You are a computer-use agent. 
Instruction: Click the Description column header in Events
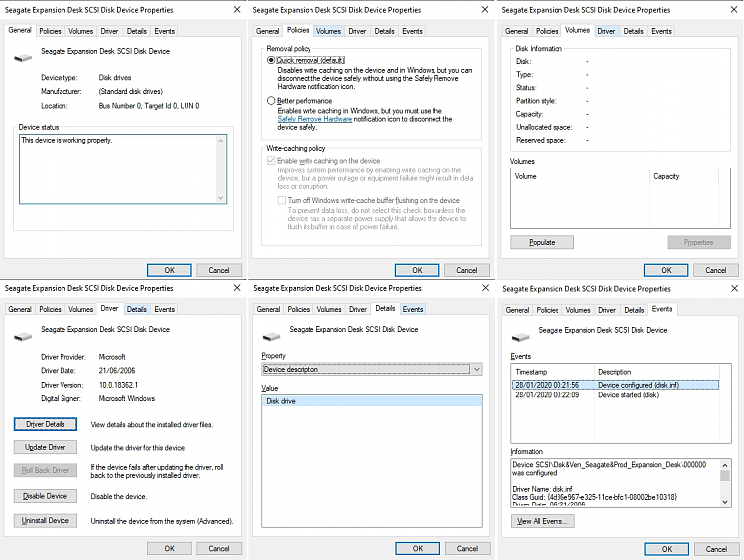(x=657, y=372)
